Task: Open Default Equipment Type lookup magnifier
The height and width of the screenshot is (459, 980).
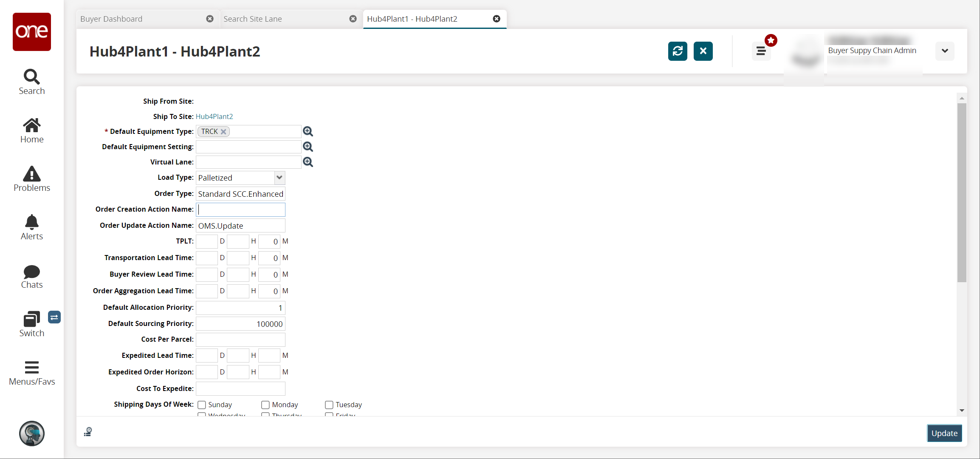Action: click(x=308, y=132)
